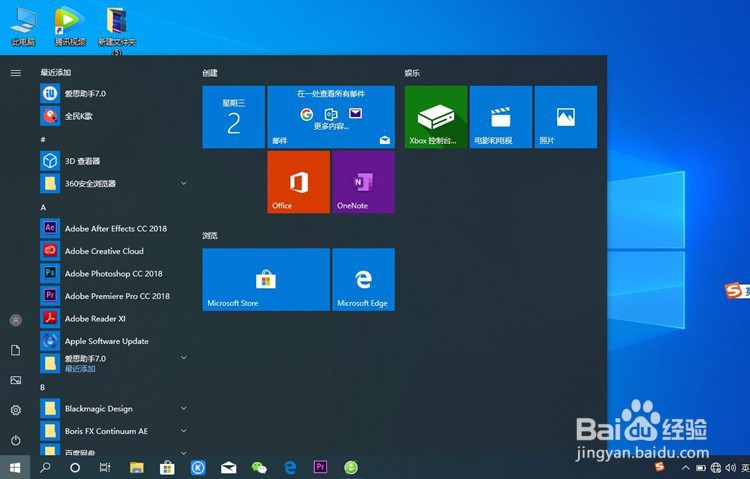Viewport: 750px width, 479px height.
Task: Open Documents from the Start sidebar
Action: (16, 350)
